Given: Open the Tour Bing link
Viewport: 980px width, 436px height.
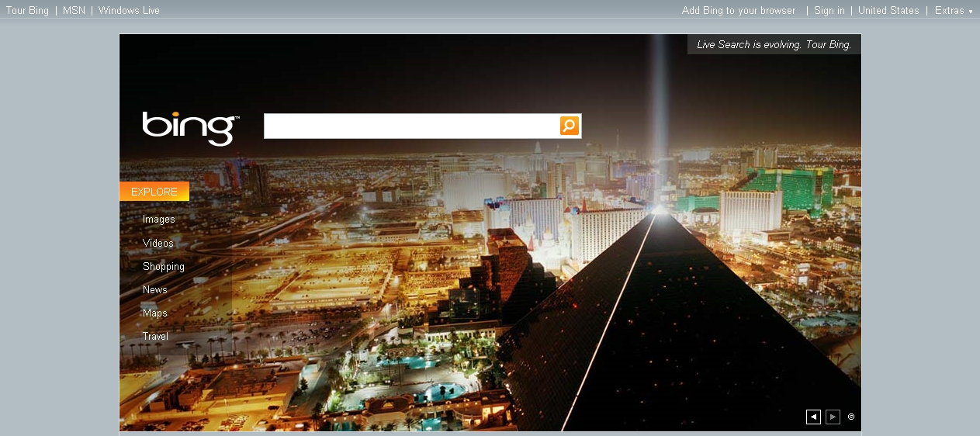Looking at the screenshot, I should pos(27,11).
